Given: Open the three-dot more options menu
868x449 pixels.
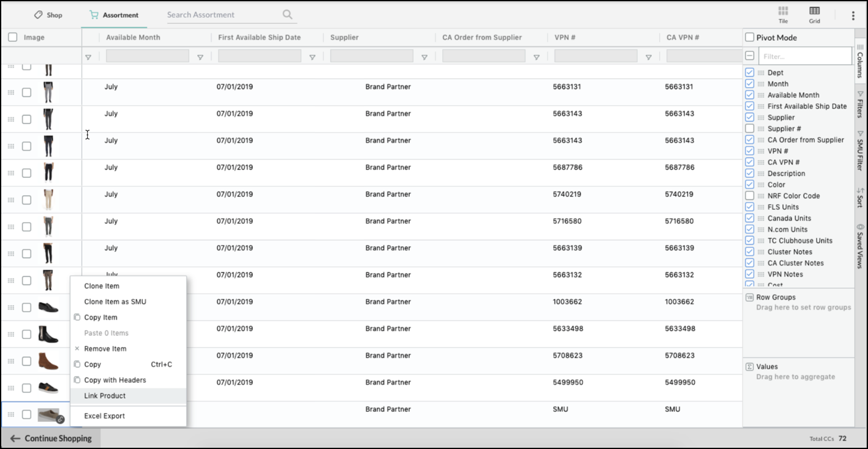Looking at the screenshot, I should (853, 15).
